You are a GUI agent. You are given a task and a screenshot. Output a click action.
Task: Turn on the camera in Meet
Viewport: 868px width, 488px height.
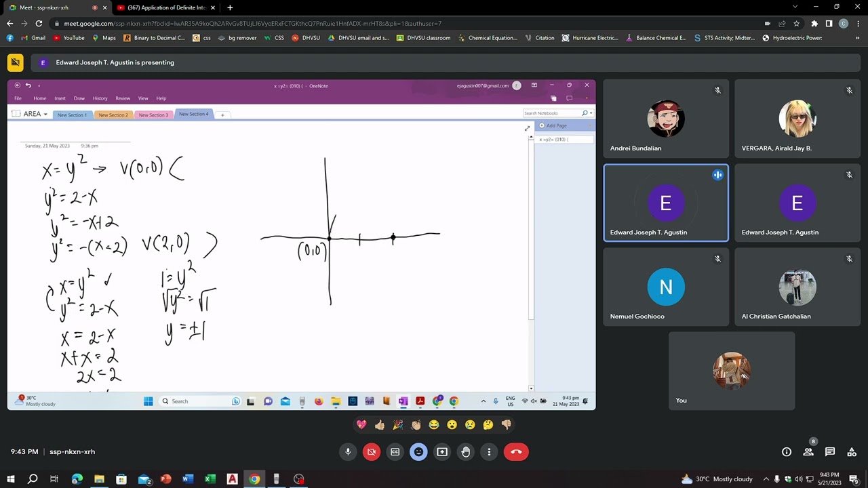click(x=372, y=452)
